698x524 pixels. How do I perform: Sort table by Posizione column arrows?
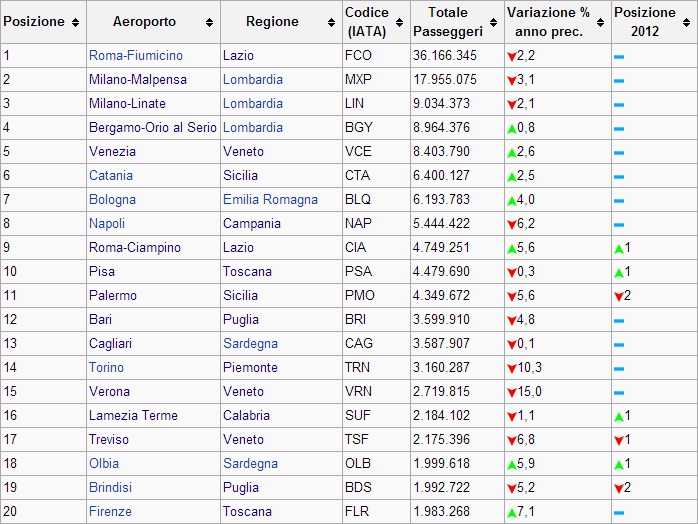[x=76, y=22]
